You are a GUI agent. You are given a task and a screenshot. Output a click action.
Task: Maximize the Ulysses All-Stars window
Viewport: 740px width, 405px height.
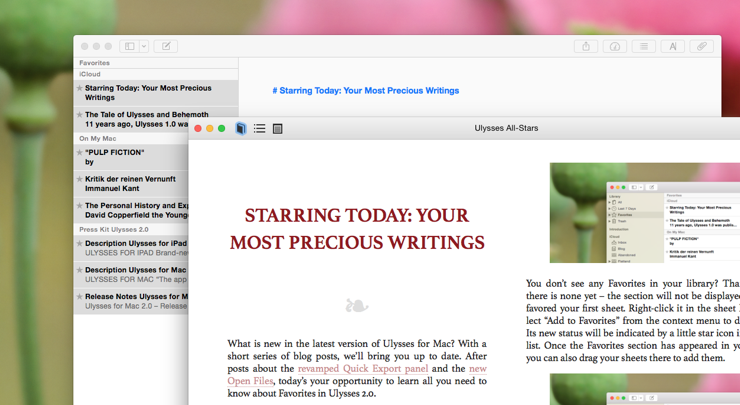[221, 128]
